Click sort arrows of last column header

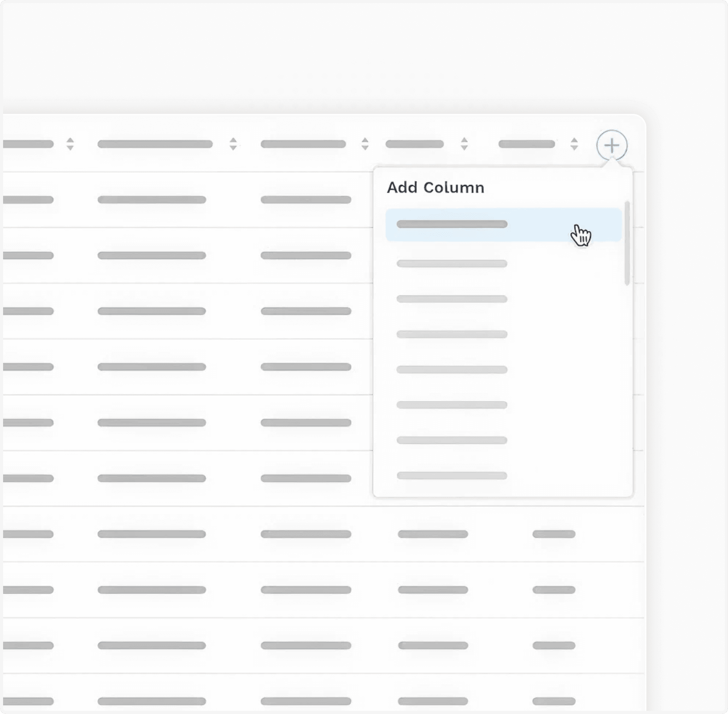[574, 143]
